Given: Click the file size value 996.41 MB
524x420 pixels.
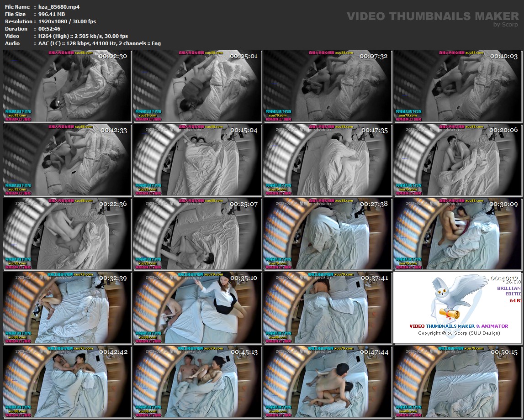Looking at the screenshot, I should pyautogui.click(x=52, y=14).
